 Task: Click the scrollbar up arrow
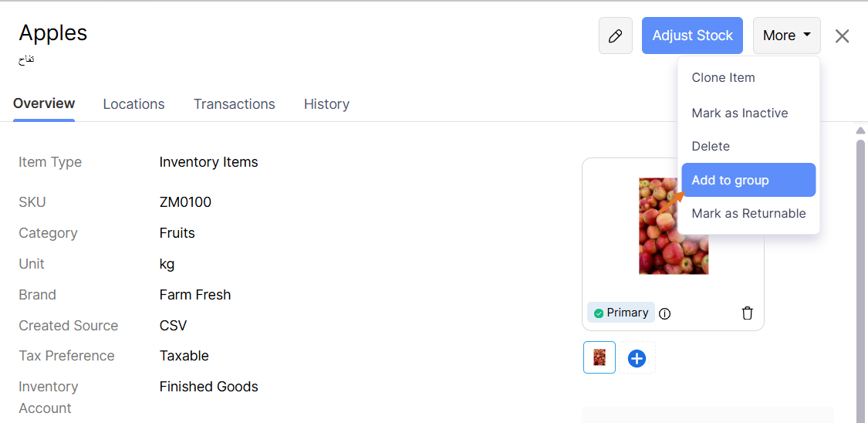[860, 130]
